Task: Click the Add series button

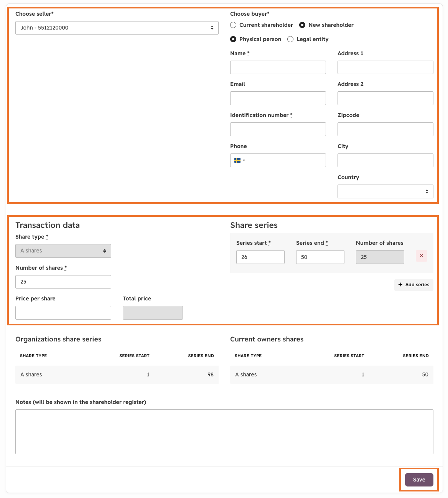Action: pyautogui.click(x=414, y=285)
